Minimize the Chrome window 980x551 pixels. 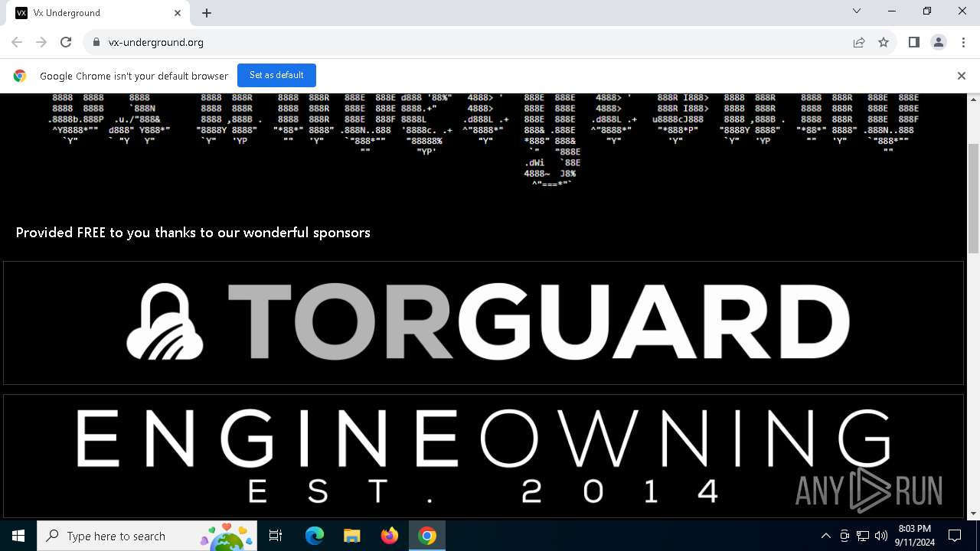click(x=893, y=11)
